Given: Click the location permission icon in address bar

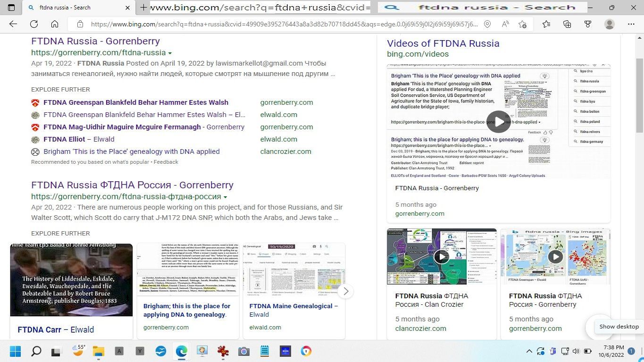Looking at the screenshot, I should coord(487,24).
